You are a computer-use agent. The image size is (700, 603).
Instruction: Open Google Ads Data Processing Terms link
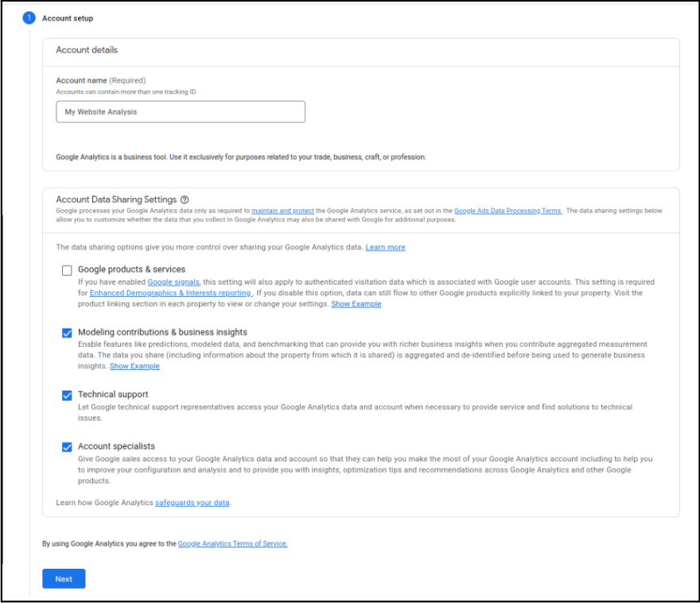[x=507, y=211]
